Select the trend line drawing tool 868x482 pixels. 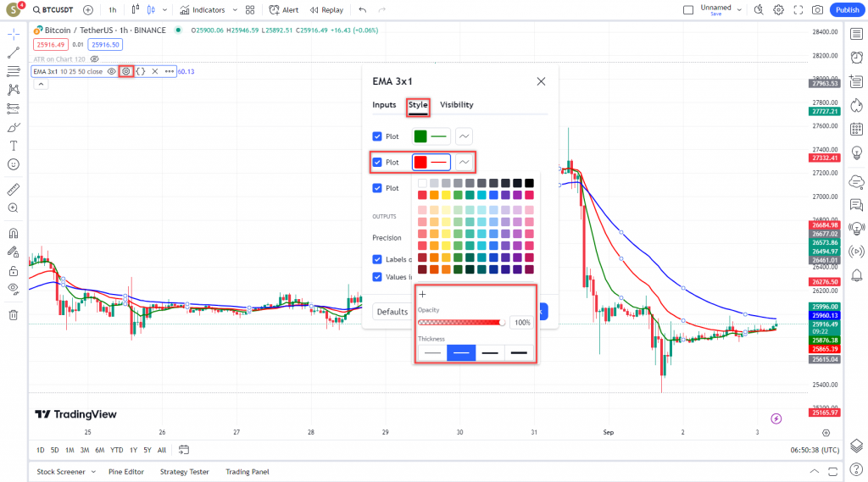[x=14, y=53]
